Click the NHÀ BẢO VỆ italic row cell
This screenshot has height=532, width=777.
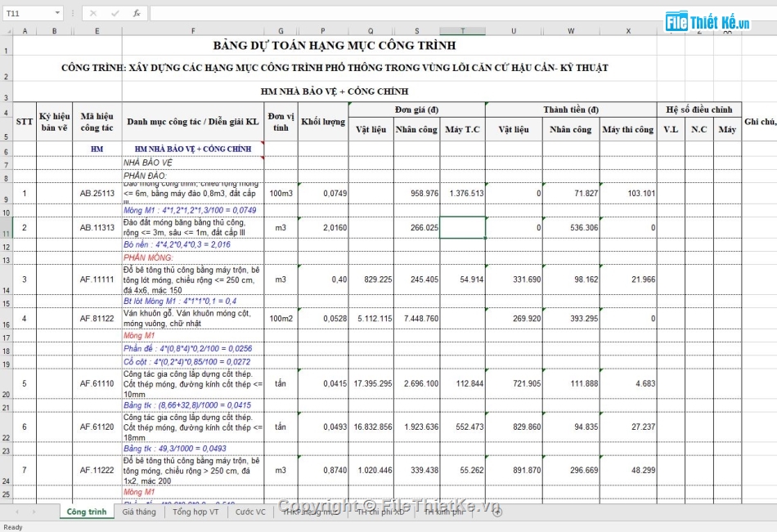pyautogui.click(x=193, y=163)
